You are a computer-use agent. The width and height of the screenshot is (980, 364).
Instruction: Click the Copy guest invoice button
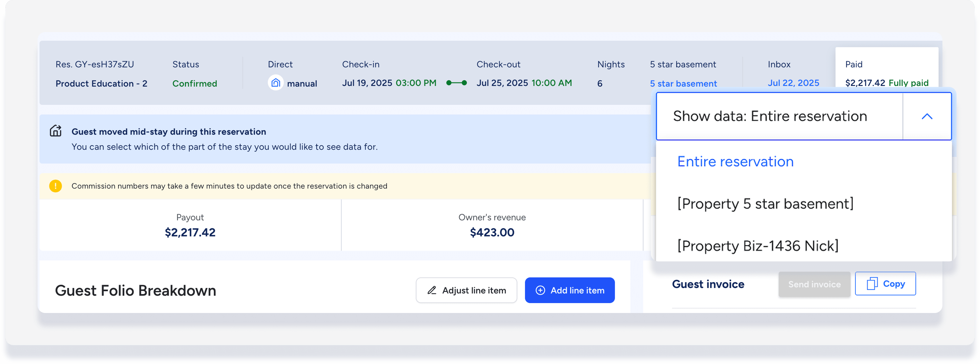pyautogui.click(x=885, y=284)
